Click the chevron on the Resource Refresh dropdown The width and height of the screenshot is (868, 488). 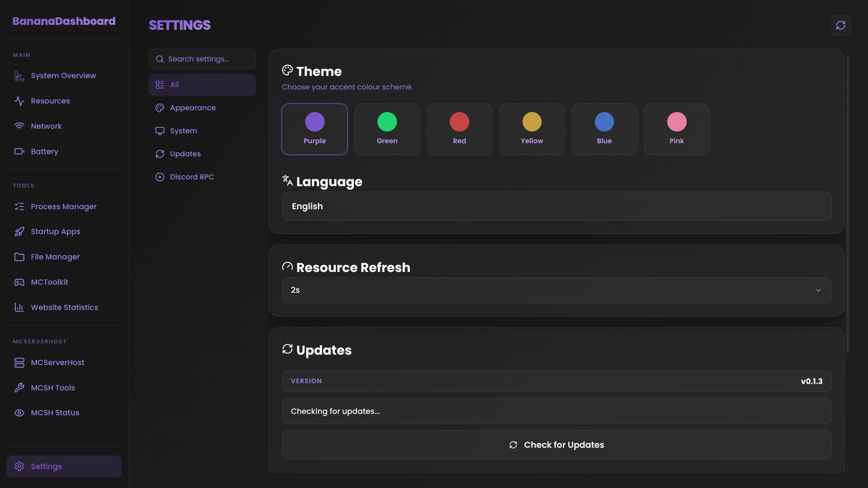pos(818,290)
